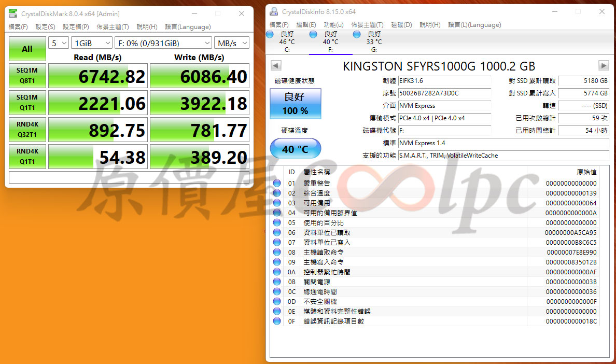This screenshot has width=616, height=364.
Task: Start the RND4K Q32T1 benchmark
Action: tap(27, 130)
